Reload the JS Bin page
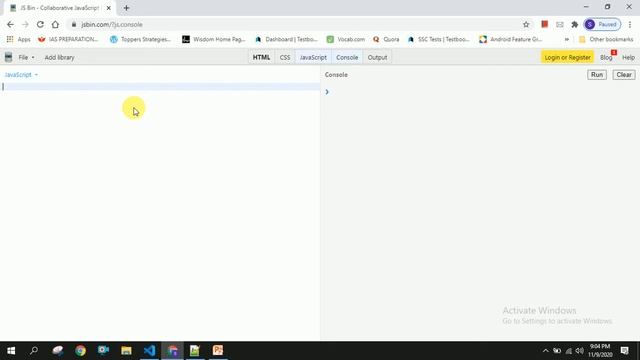 pyautogui.click(x=40, y=24)
